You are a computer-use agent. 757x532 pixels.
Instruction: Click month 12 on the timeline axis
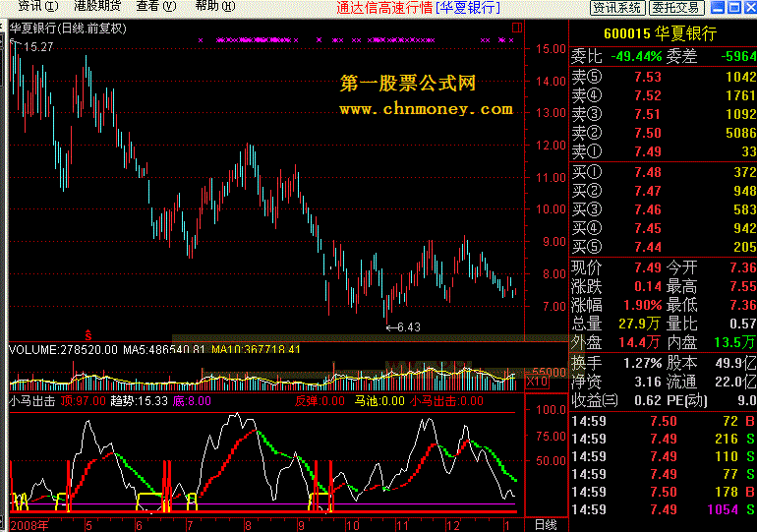click(453, 525)
